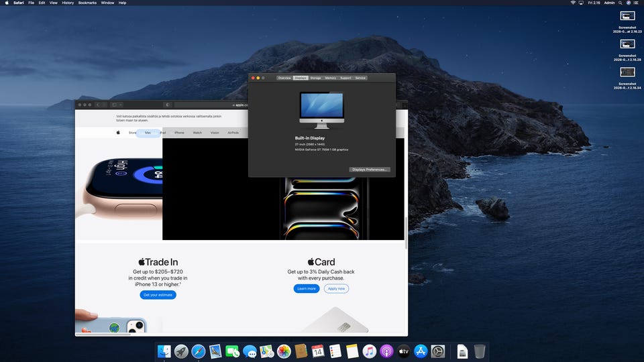This screenshot has width=644, height=362.
Task: Open Siri from the menu bar
Action: 629,3
